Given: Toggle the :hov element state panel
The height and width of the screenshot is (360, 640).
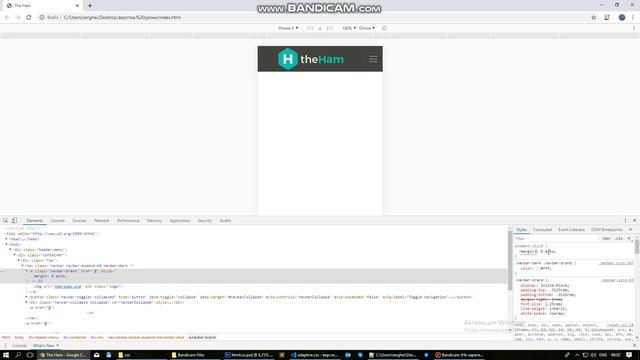Looking at the screenshot, I should click(x=607, y=238).
